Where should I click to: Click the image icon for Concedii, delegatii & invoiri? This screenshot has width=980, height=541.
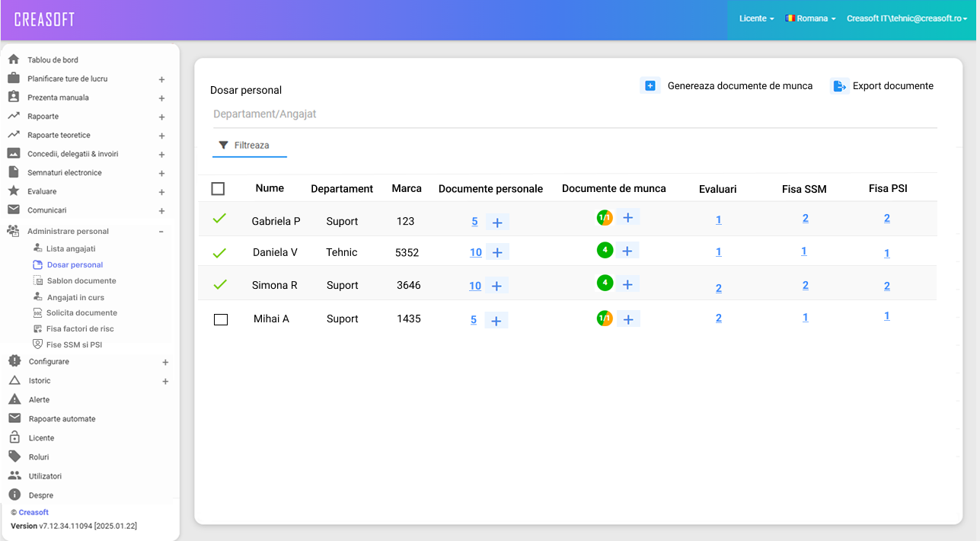click(14, 153)
